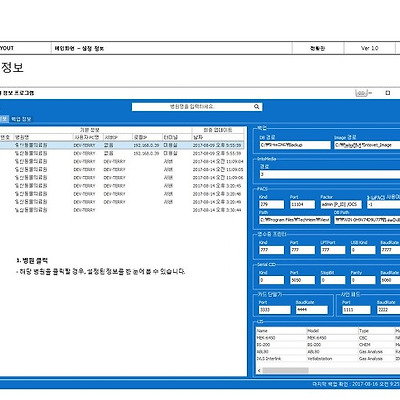
Task: Click the PACS Kind field 279
Action: (x=272, y=204)
